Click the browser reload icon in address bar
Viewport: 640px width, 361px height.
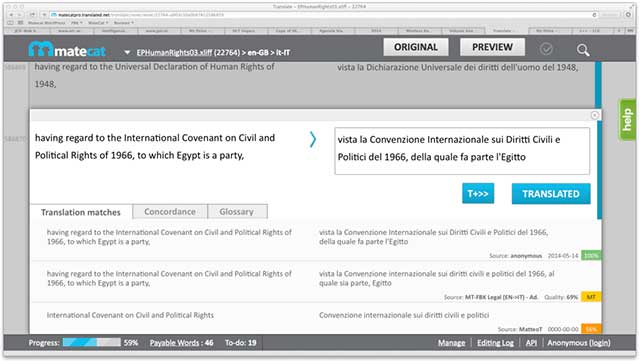click(594, 15)
